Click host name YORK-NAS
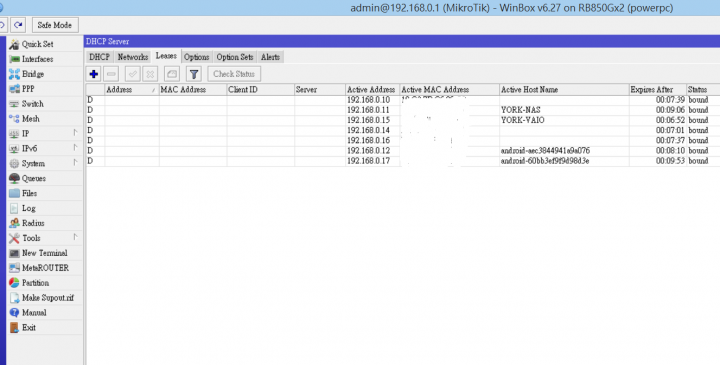Image resolution: width=720 pixels, height=365 pixels. tap(521, 110)
